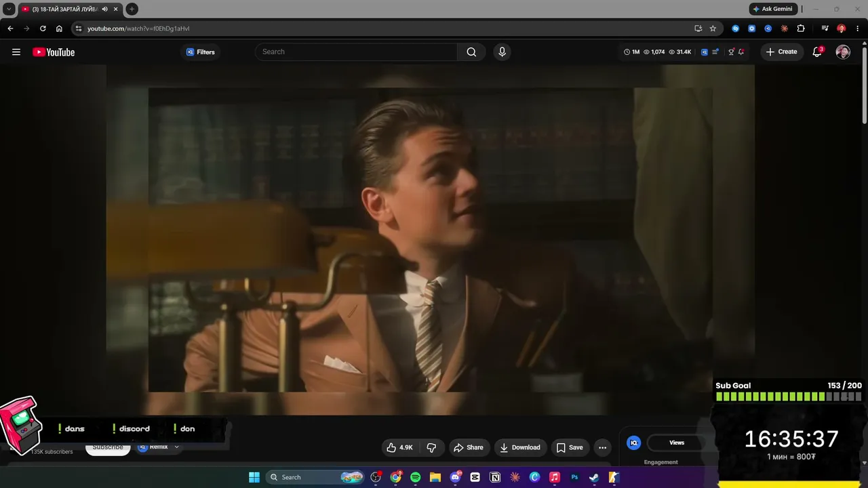Save the video to a playlist

tap(570, 447)
